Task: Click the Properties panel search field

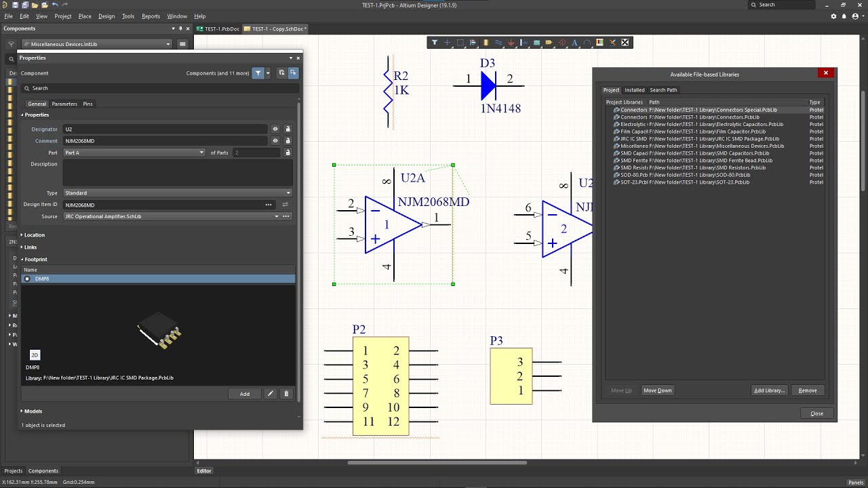Action: click(x=159, y=88)
